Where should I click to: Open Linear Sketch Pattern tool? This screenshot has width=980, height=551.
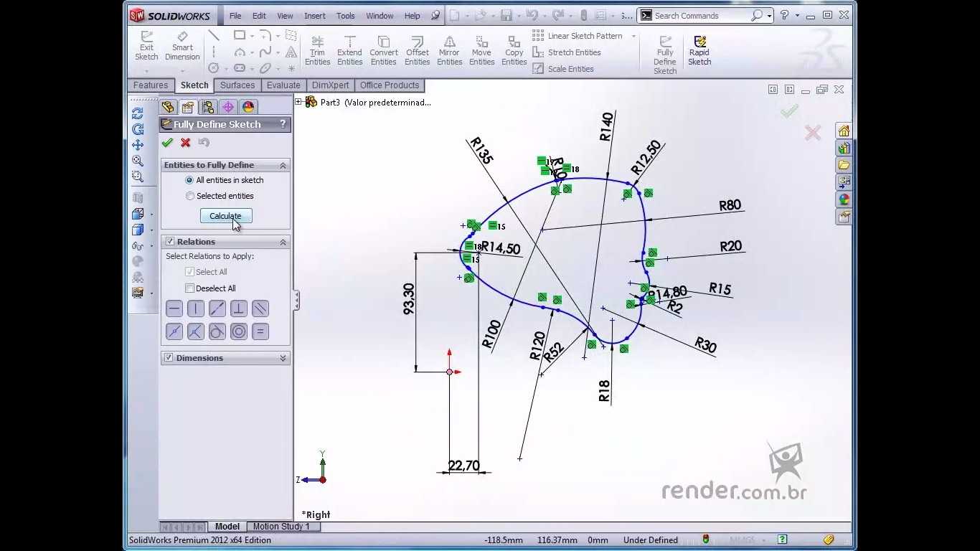[578, 36]
